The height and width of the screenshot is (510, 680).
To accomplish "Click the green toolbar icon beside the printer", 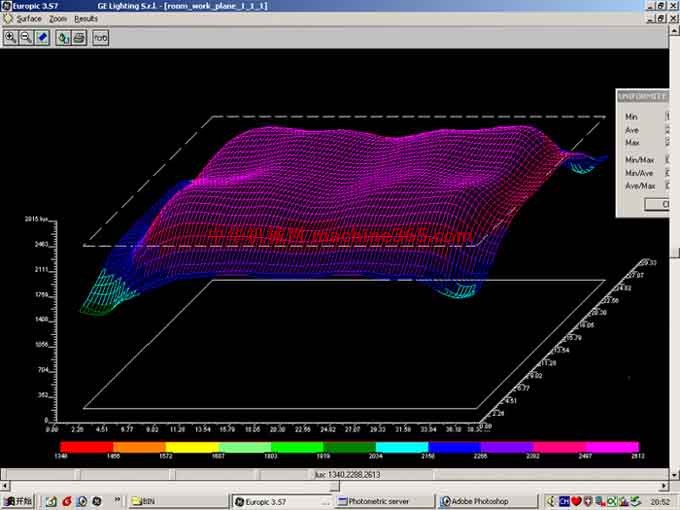I will [x=63, y=38].
